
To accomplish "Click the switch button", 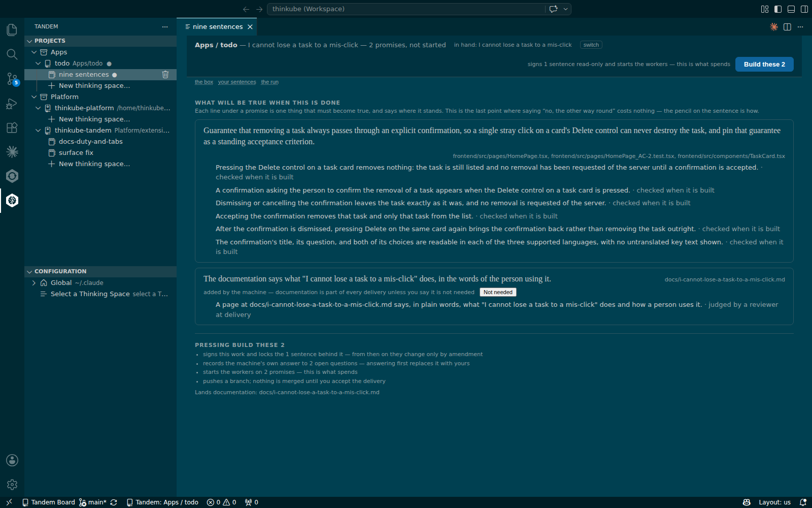I will [x=591, y=45].
